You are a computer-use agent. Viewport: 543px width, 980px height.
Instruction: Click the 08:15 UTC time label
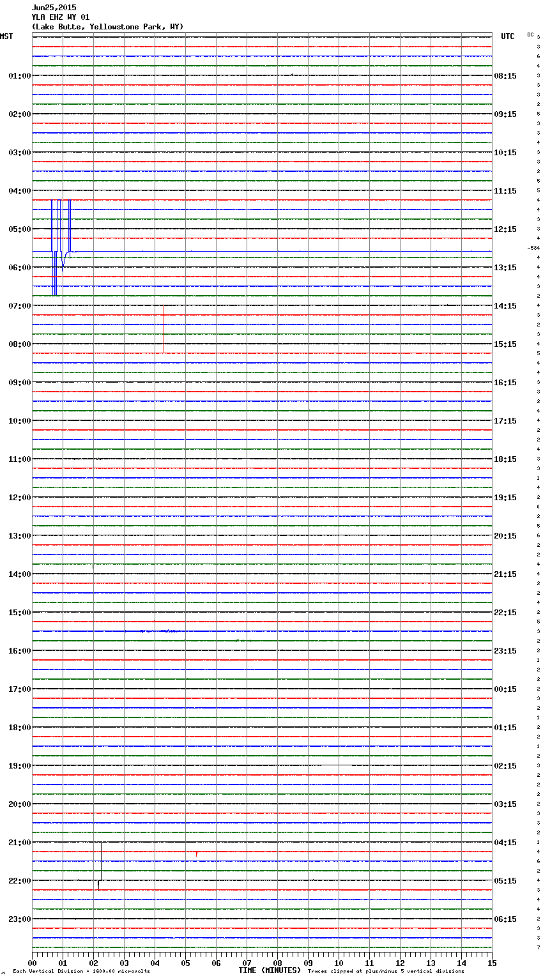pyautogui.click(x=505, y=76)
